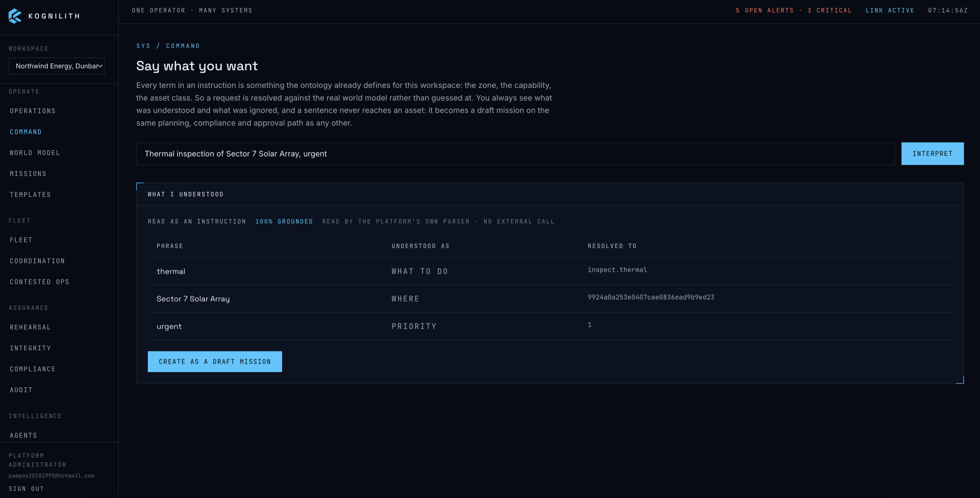The width and height of the screenshot is (980, 498).
Task: Select Fleet in the sidebar
Action: click(x=21, y=239)
